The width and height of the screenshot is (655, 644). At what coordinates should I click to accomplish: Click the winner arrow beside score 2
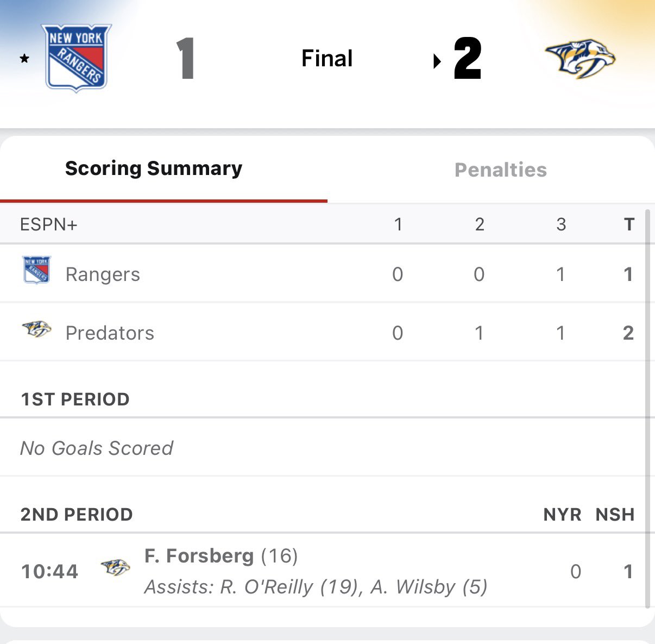(x=437, y=61)
